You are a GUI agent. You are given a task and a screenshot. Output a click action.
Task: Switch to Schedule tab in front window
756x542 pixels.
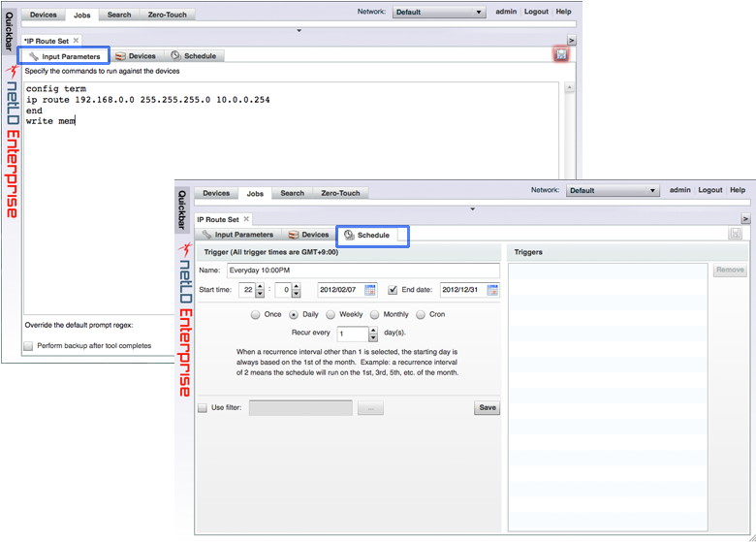367,235
